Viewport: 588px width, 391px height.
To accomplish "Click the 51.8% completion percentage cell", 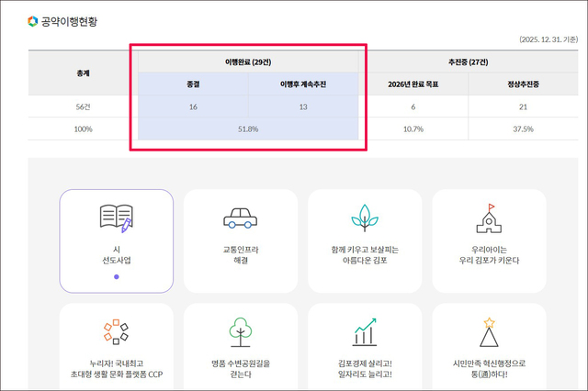I will [x=248, y=129].
